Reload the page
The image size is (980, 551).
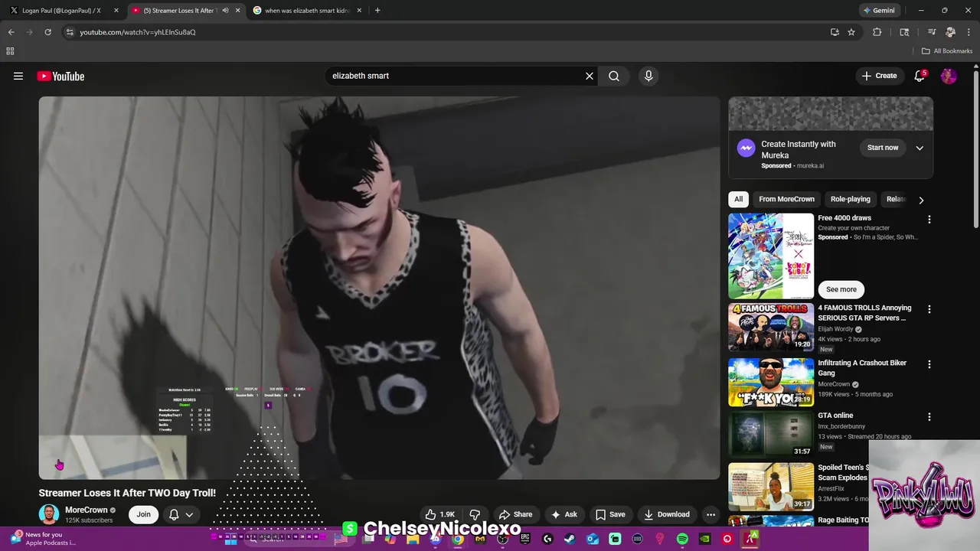(47, 32)
